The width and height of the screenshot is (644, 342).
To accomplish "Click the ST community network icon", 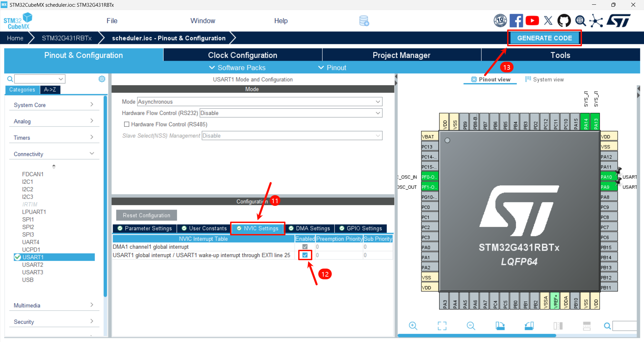I will click(596, 20).
